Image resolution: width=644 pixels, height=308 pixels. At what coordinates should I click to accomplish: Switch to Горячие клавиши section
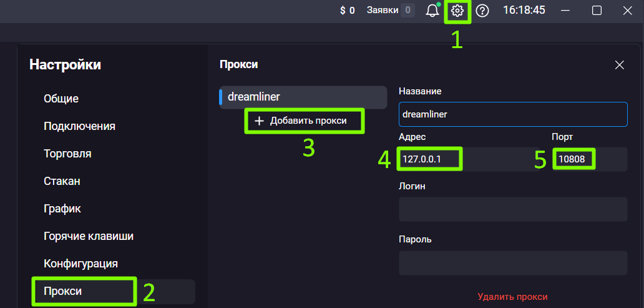(89, 236)
